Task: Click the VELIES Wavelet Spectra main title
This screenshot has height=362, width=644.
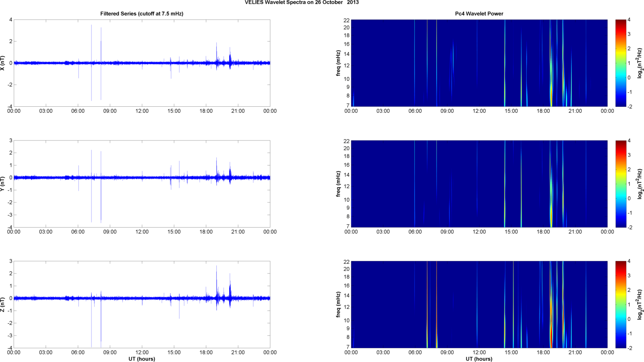Action: click(301, 3)
